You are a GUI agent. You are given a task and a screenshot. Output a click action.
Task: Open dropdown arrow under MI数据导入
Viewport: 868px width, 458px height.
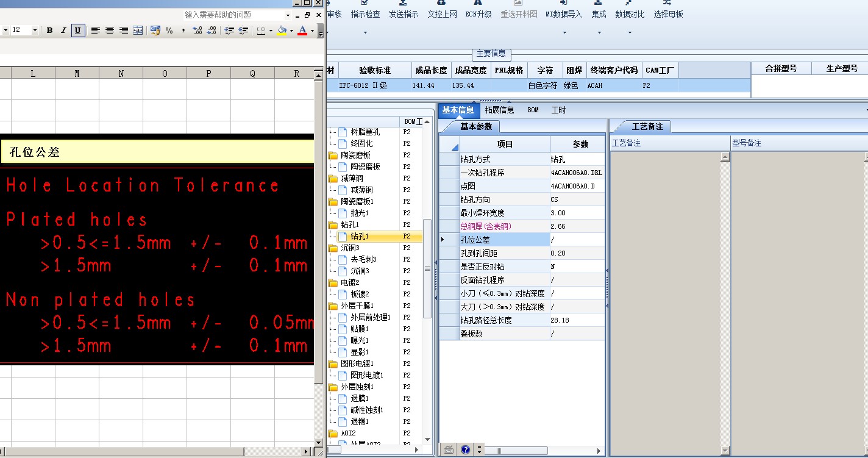(564, 32)
